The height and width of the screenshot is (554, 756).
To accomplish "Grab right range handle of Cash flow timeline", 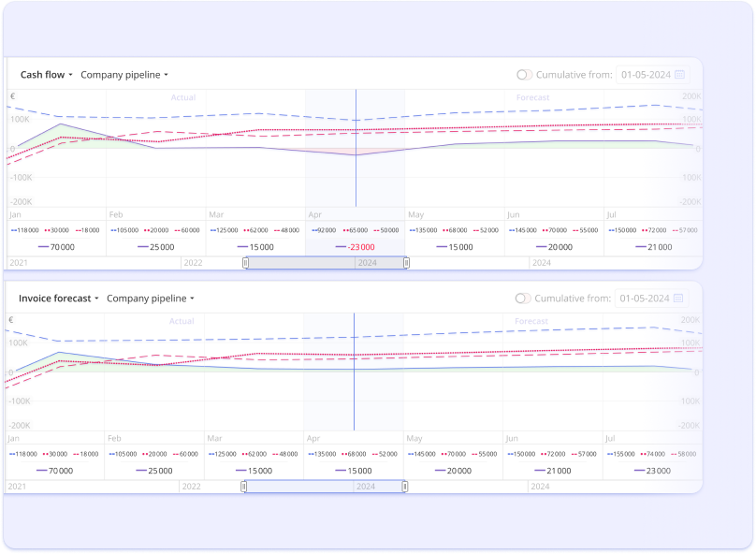I will [x=406, y=263].
